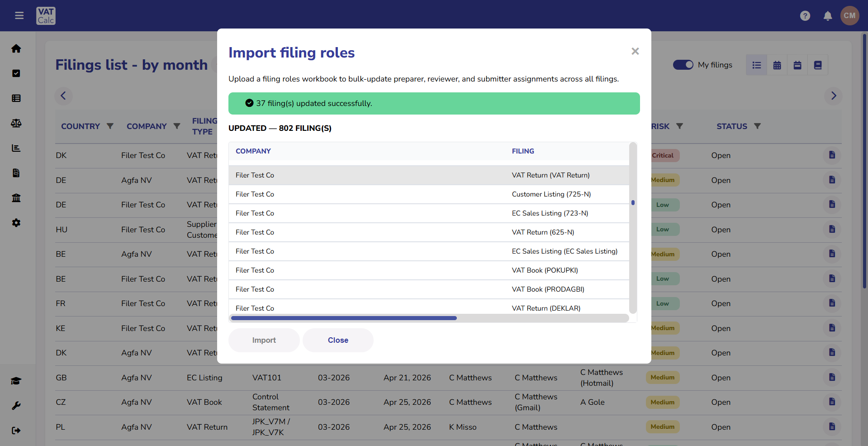This screenshot has width=868, height=446.
Task: Select the EC Sales Listing (723-N) row
Action: click(429, 213)
